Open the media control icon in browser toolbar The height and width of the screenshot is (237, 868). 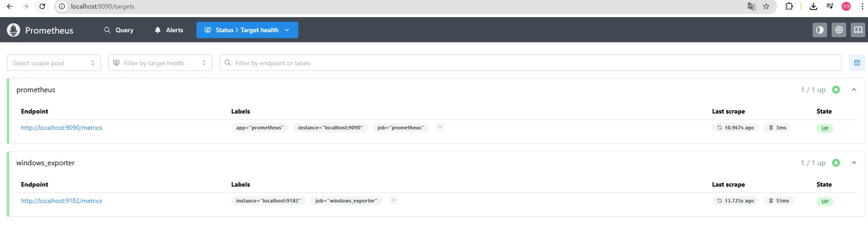pyautogui.click(x=830, y=7)
